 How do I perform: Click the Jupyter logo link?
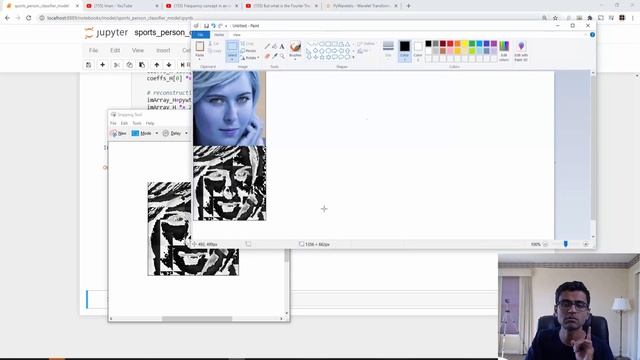(x=106, y=33)
